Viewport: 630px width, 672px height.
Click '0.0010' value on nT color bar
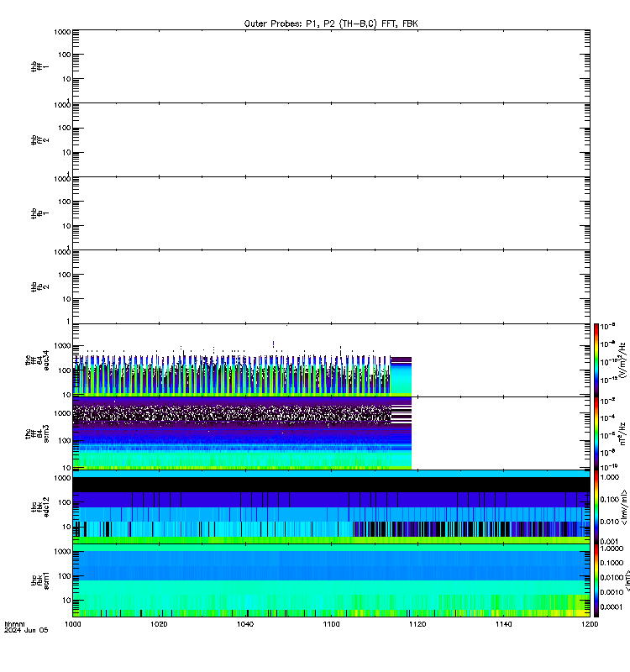[x=612, y=592]
